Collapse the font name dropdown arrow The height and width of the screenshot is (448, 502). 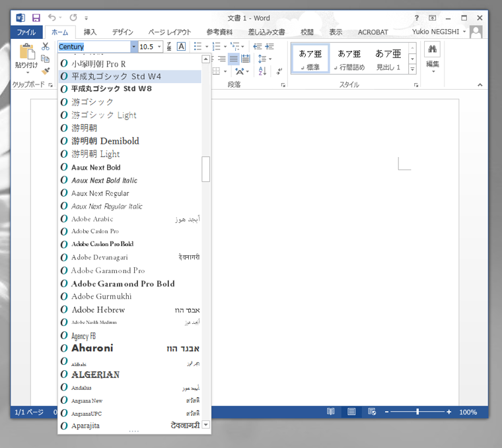coord(134,47)
